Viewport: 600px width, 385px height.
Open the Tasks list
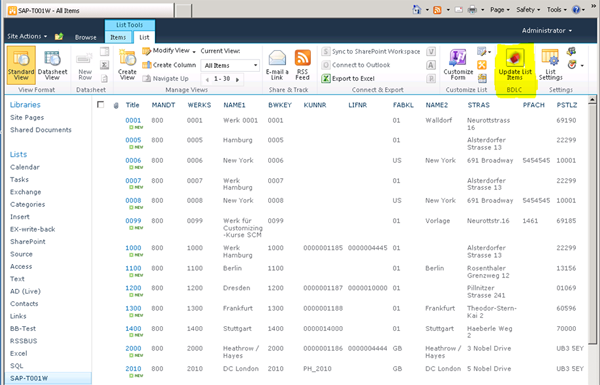point(19,179)
